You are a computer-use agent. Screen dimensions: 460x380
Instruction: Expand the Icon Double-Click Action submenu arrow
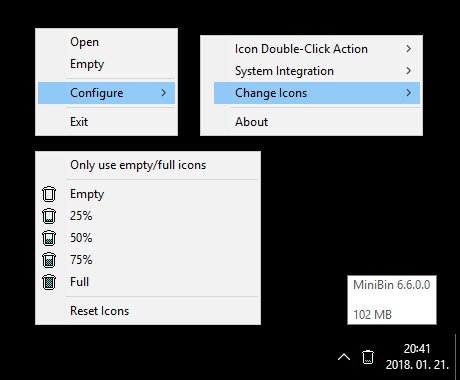(x=409, y=49)
